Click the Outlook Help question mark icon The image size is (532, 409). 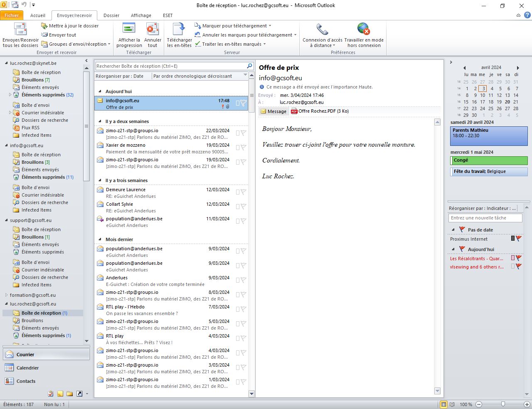pos(527,15)
